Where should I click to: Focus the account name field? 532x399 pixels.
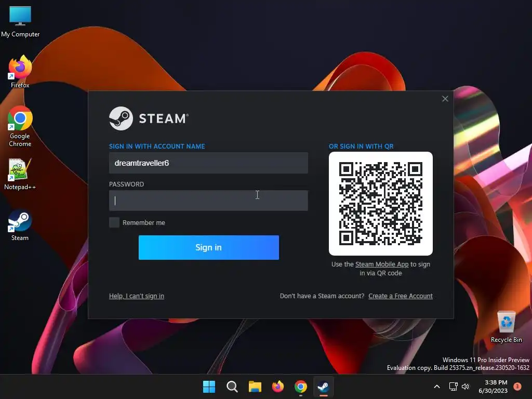coord(208,163)
